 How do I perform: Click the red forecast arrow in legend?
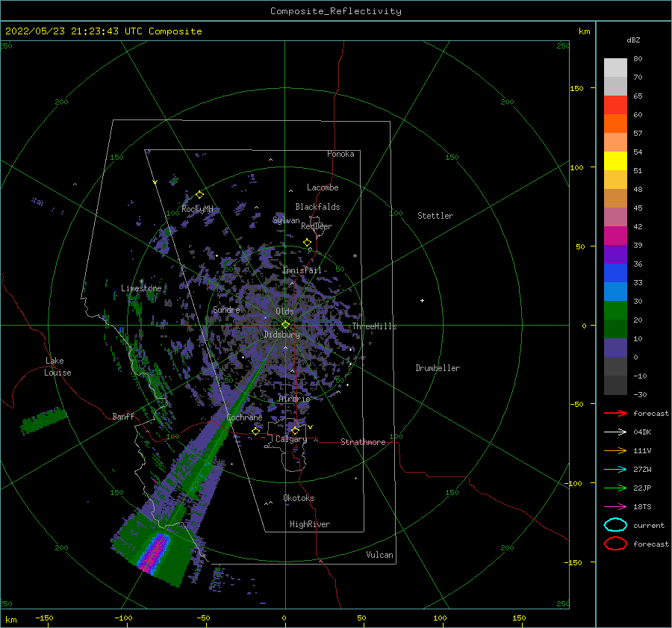[x=615, y=413]
